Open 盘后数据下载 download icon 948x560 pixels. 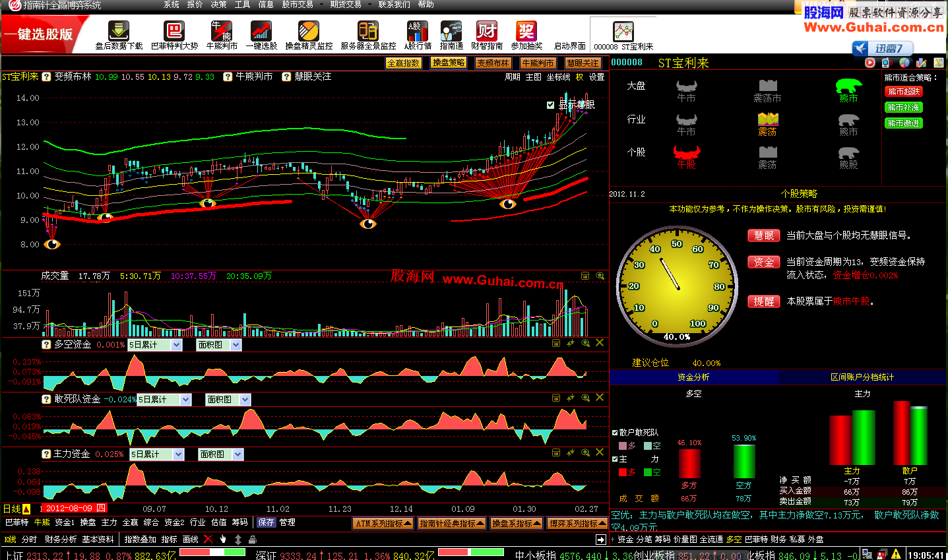coord(119,32)
